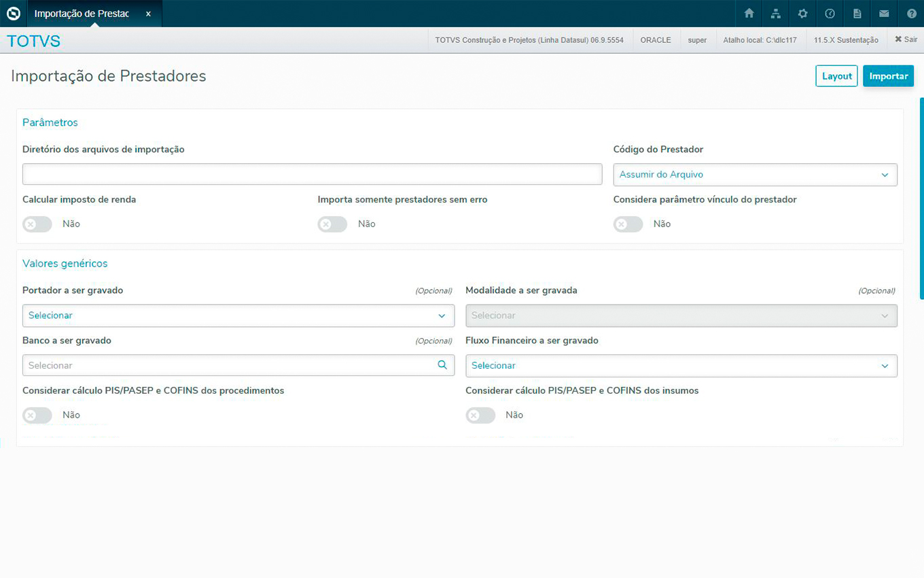Open settings gear icon
The height and width of the screenshot is (578, 924).
pyautogui.click(x=803, y=14)
